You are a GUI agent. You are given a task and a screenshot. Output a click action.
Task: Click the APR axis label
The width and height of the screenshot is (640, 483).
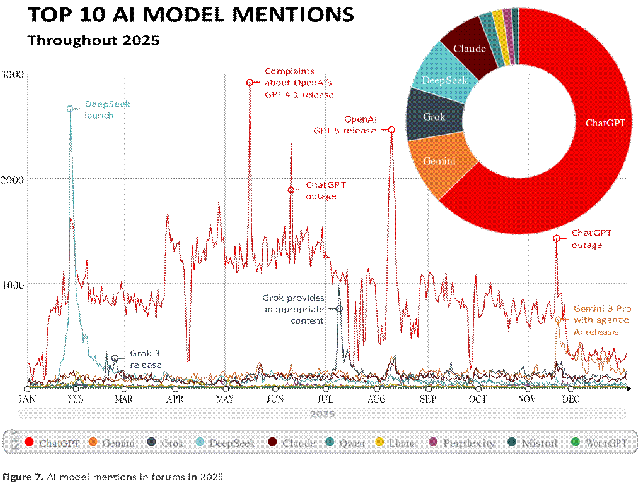175,398
